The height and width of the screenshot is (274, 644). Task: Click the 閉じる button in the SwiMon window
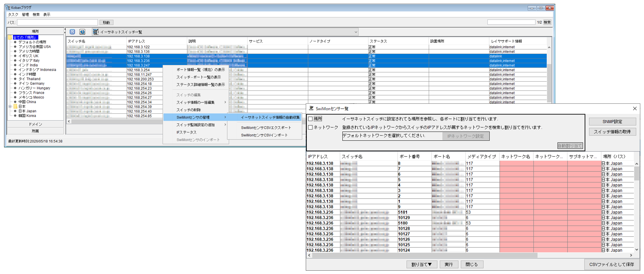(x=472, y=264)
